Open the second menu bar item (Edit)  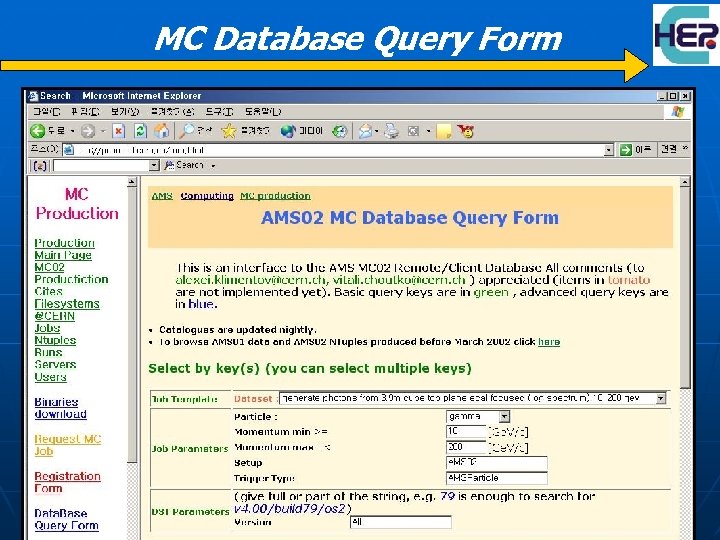[85, 112]
